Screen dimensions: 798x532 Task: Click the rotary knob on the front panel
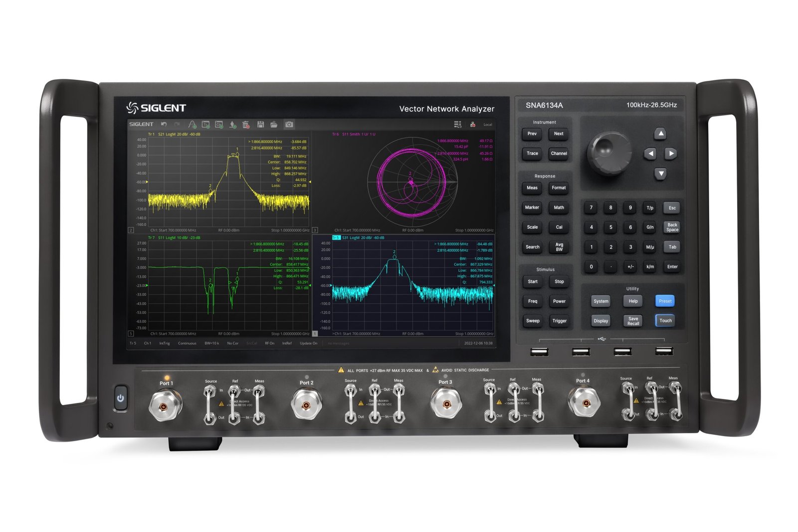609,152
